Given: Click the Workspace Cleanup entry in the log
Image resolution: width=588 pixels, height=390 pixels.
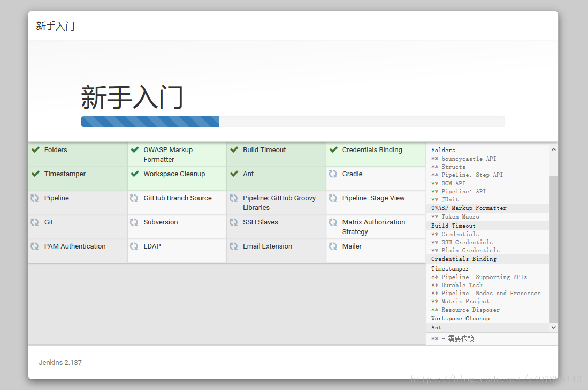Looking at the screenshot, I should pyautogui.click(x=460, y=318).
